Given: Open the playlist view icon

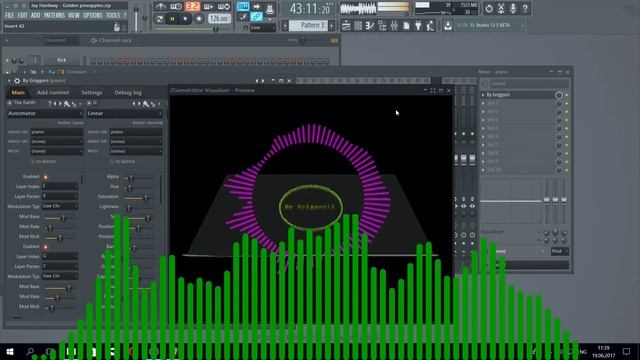Looking at the screenshot, I should click(x=346, y=26).
